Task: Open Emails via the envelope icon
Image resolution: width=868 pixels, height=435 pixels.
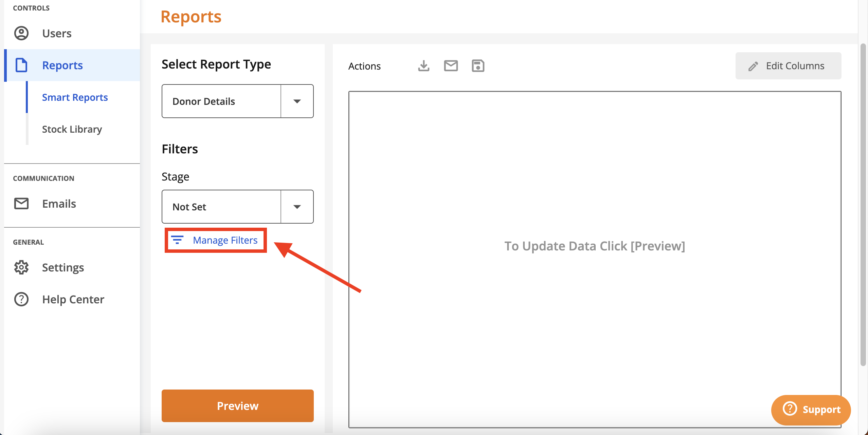Action: click(21, 204)
